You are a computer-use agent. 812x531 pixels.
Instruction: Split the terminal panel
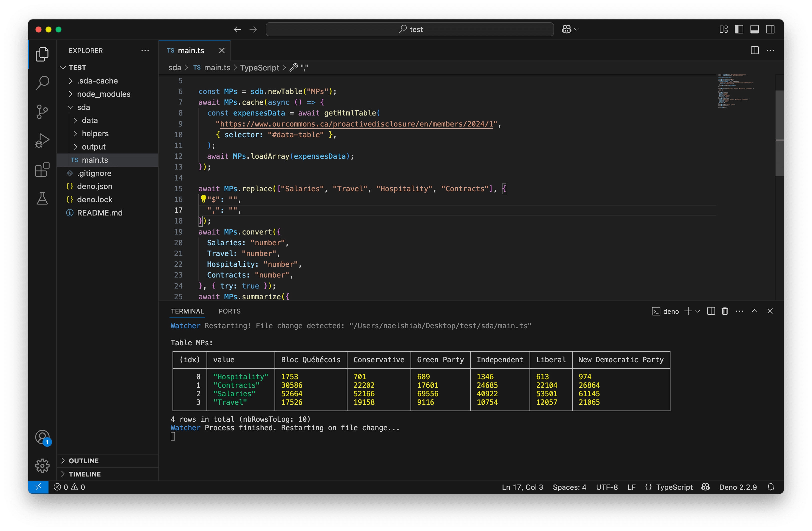click(x=711, y=311)
